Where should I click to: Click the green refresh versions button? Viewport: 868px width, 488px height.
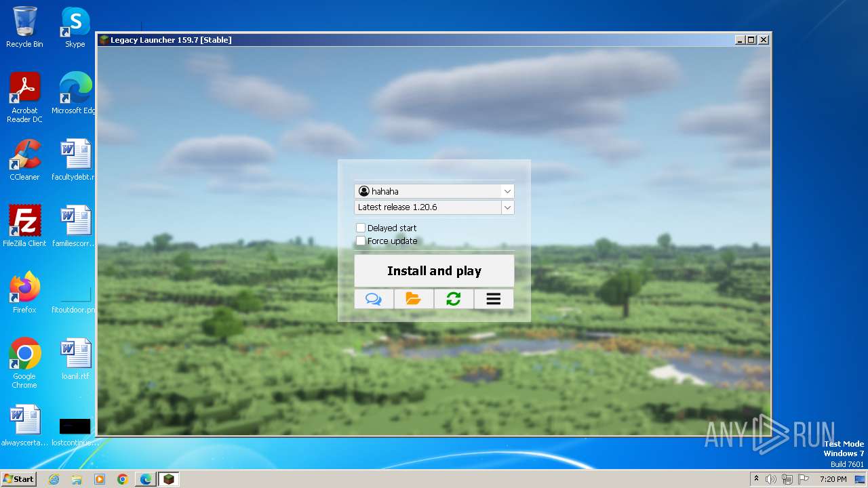tap(454, 299)
